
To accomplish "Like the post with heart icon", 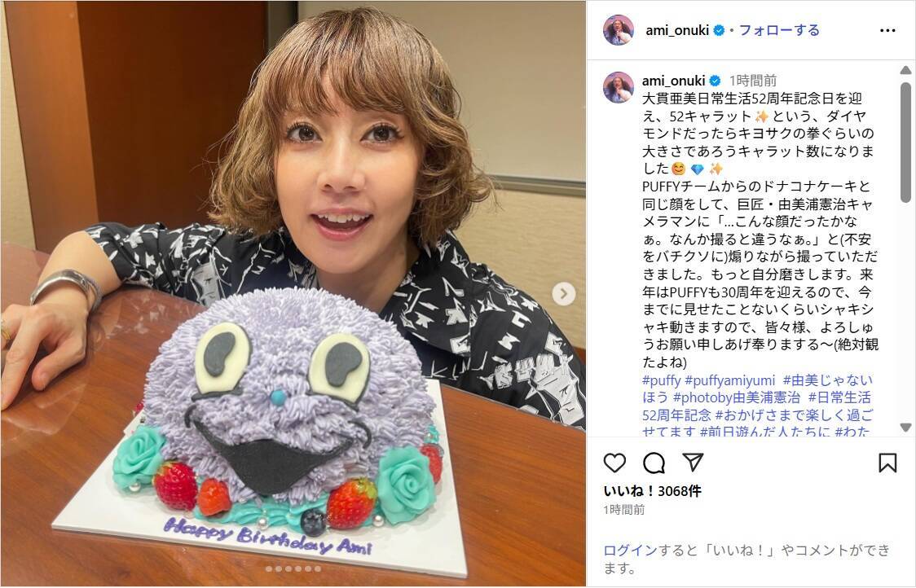I will pyautogui.click(x=614, y=463).
